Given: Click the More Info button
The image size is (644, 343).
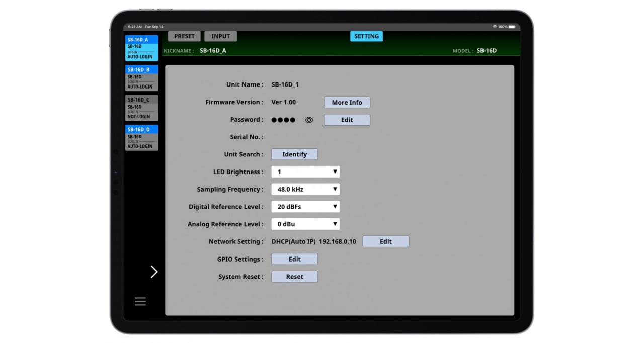Looking at the screenshot, I should [x=347, y=103].
